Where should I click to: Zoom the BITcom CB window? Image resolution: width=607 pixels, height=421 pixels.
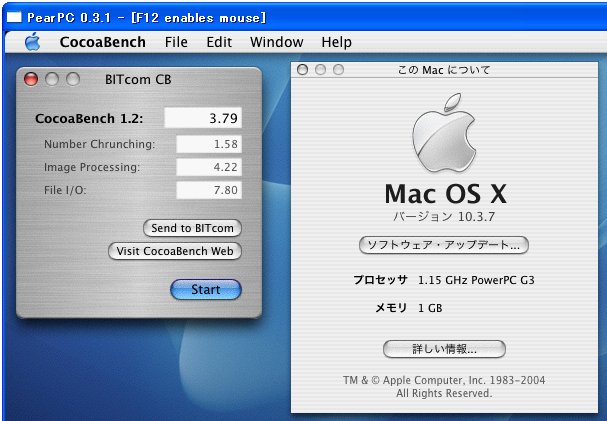point(73,79)
